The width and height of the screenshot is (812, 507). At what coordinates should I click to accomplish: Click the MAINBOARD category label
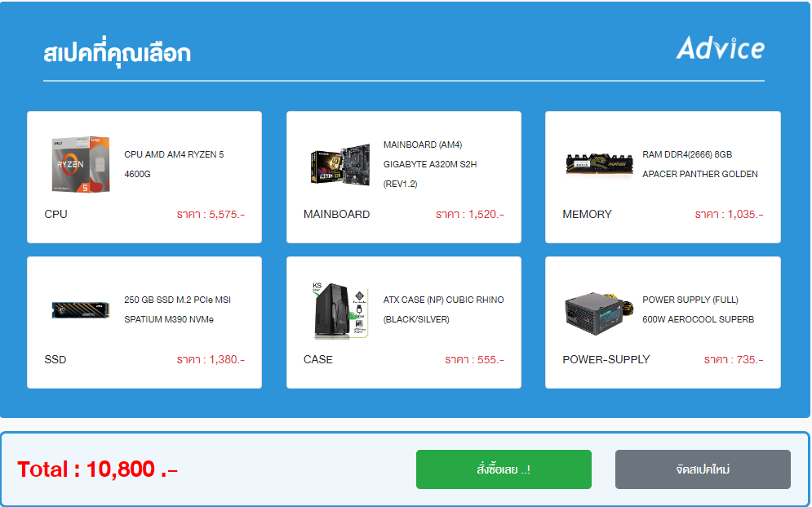click(336, 215)
